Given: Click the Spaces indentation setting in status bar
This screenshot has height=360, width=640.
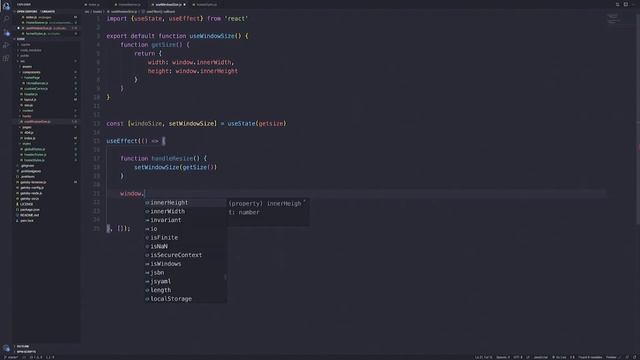Looking at the screenshot, I should [503, 358].
